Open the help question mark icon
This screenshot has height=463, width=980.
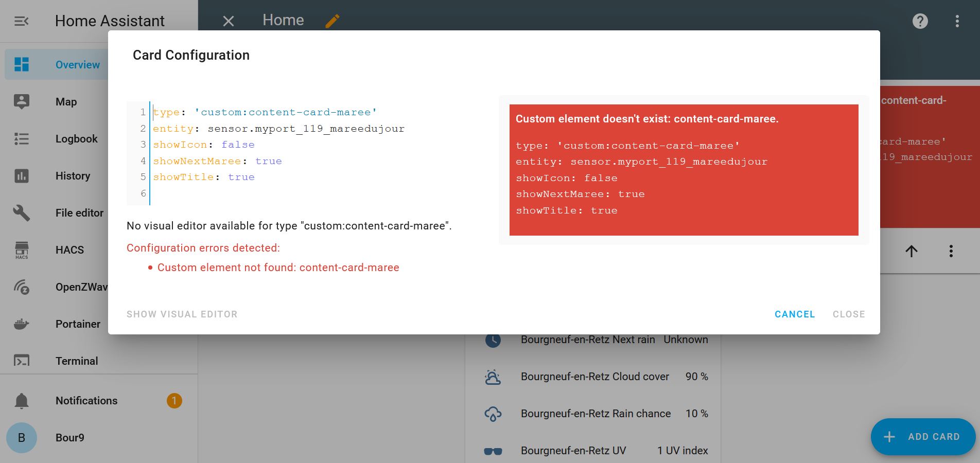[x=920, y=21]
